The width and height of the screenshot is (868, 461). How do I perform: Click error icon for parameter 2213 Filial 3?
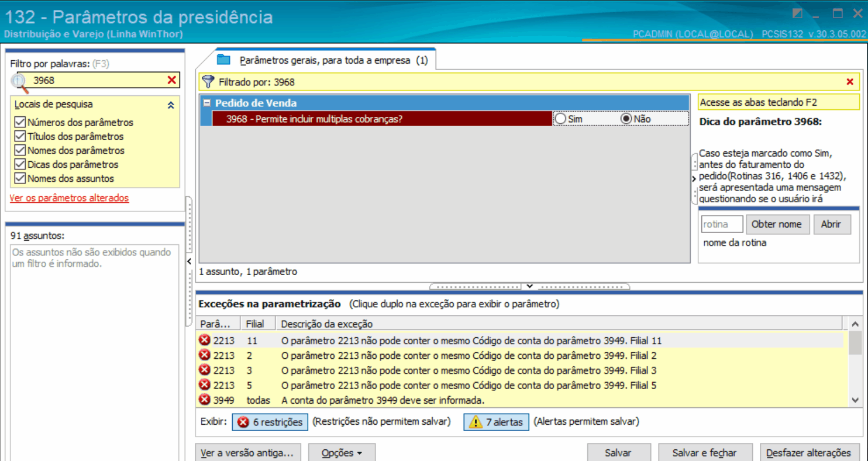pos(205,370)
